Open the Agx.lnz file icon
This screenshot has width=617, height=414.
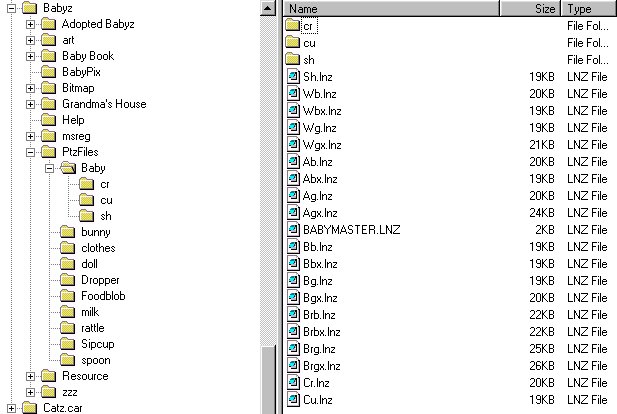pyautogui.click(x=293, y=212)
